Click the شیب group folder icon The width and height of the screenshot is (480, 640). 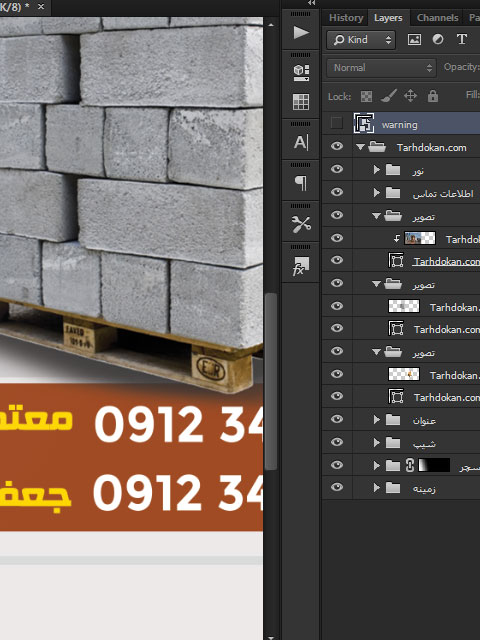[x=393, y=442]
